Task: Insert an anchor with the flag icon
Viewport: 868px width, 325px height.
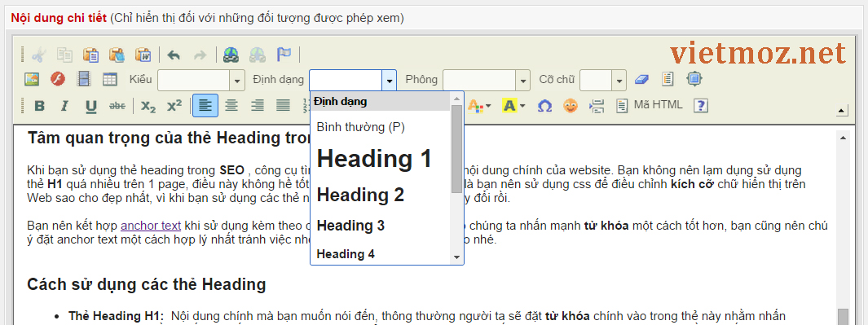Action: click(x=284, y=55)
